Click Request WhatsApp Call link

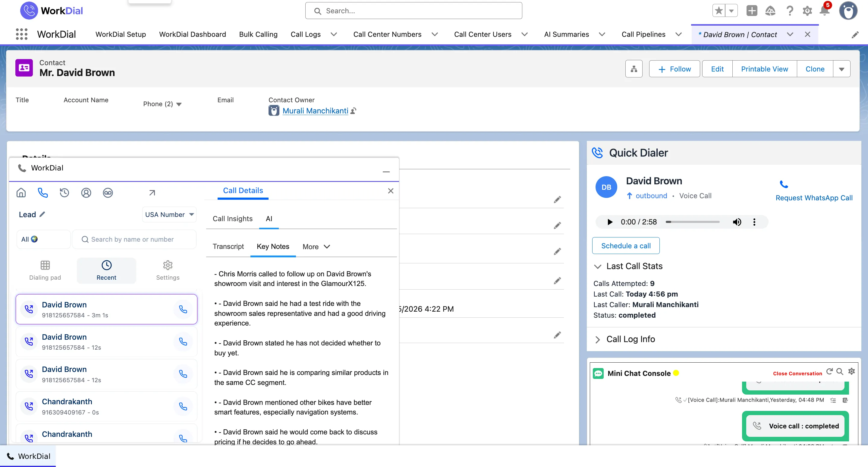point(814,198)
